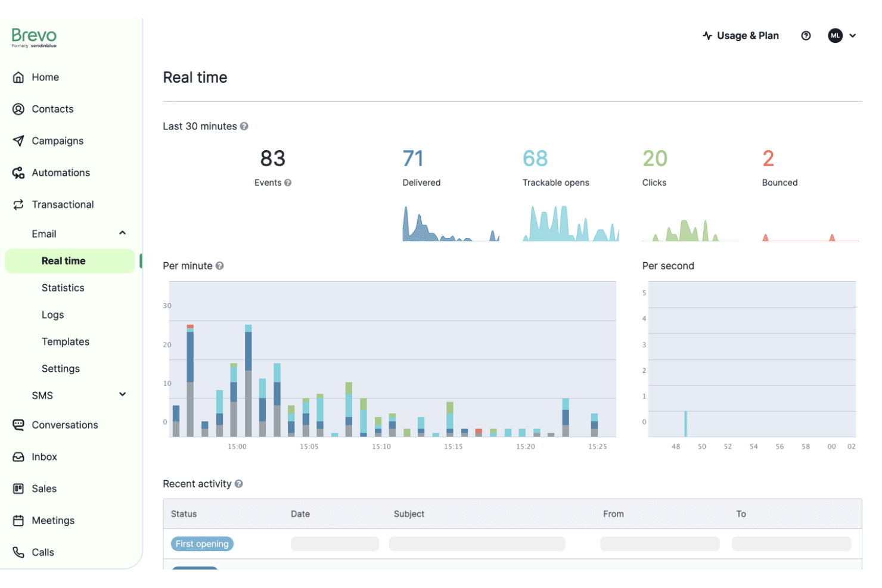The width and height of the screenshot is (882, 588).
Task: Select the Calls phone icon
Action: click(18, 552)
